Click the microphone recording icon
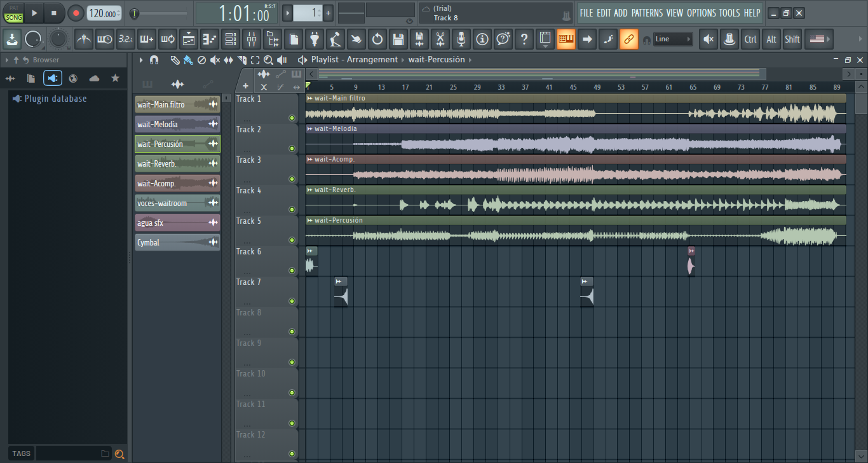Viewport: 868px width, 463px height. click(461, 39)
